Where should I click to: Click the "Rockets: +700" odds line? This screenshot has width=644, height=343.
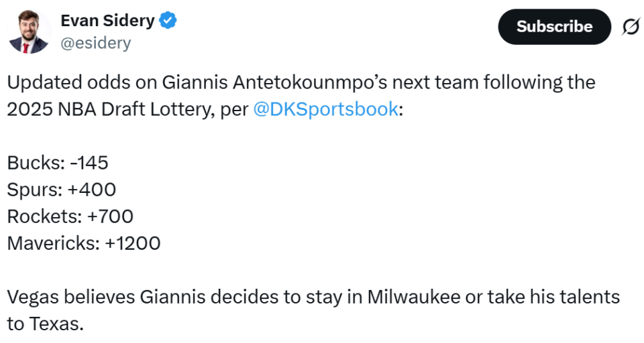[70, 216]
